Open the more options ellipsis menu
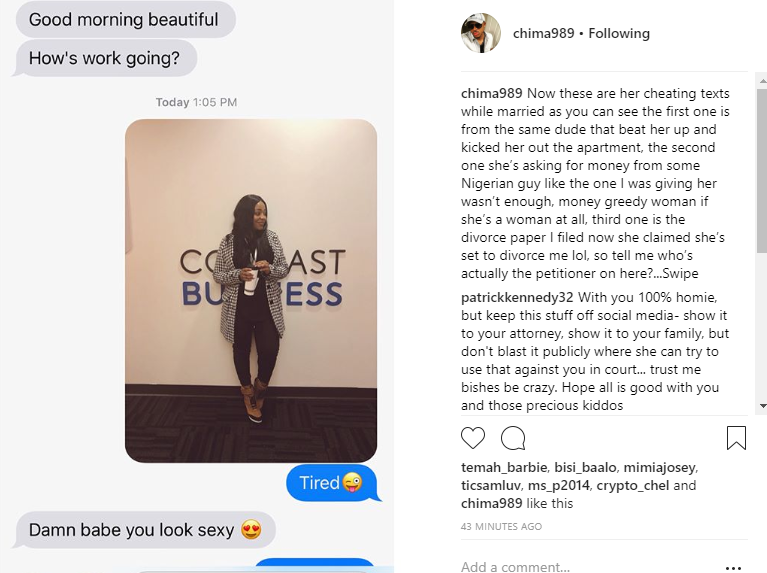Screen dimensions: 767x573 (733, 568)
